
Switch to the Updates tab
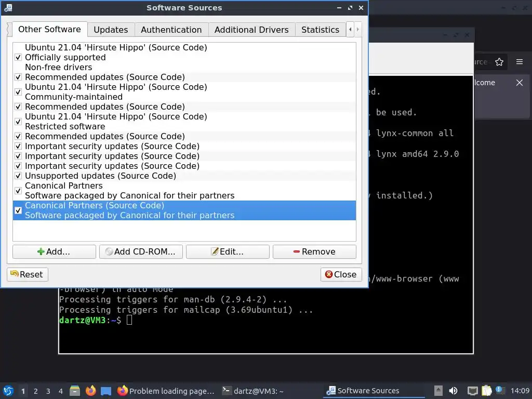pos(111,30)
